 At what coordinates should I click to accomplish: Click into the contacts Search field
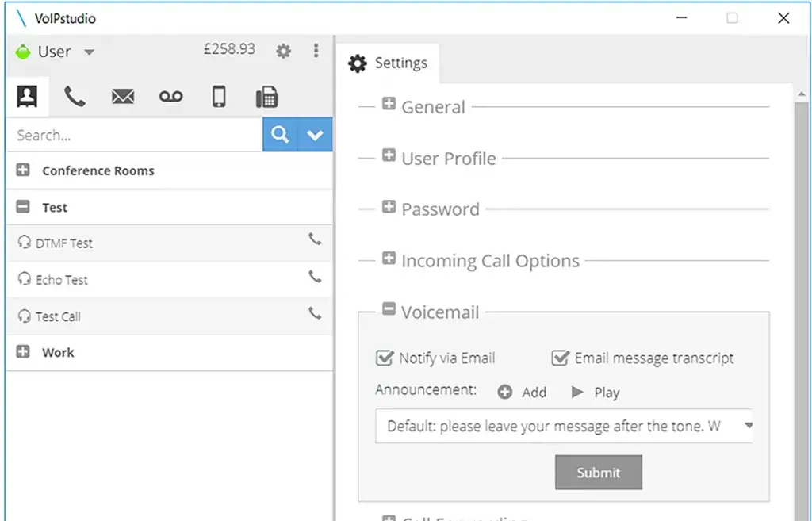(x=135, y=136)
